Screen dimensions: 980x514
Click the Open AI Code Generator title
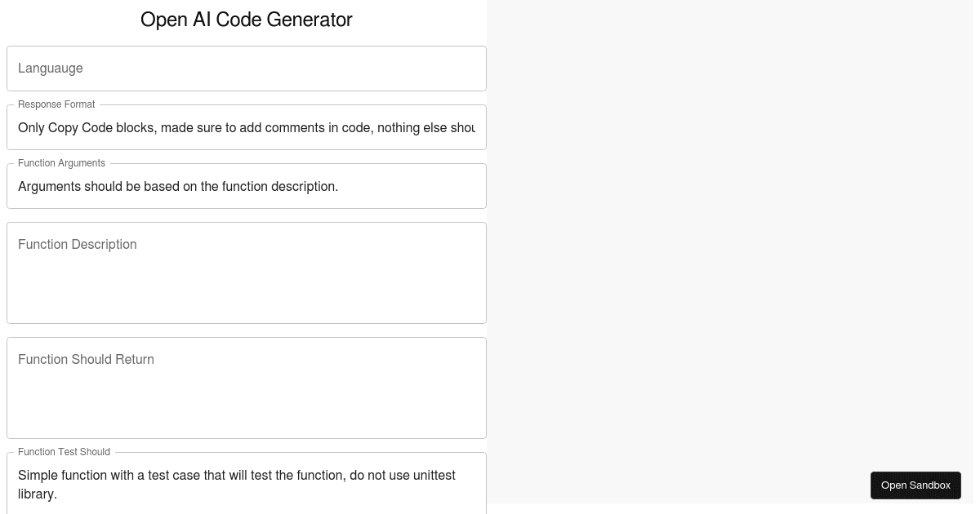(x=246, y=20)
